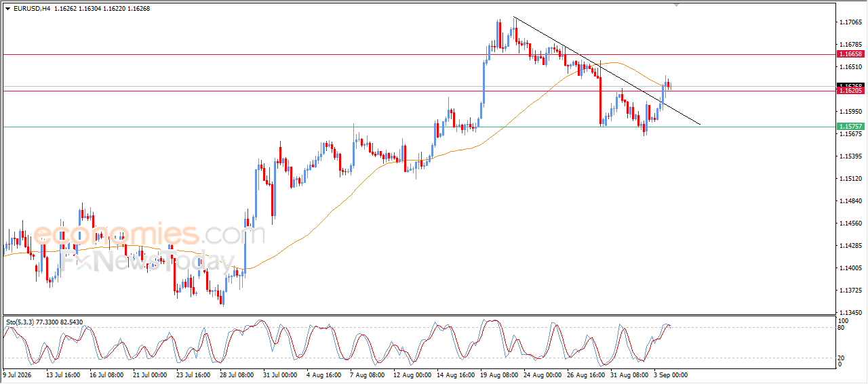
Task: Click the 1.16510 price scale value
Action: [x=850, y=67]
